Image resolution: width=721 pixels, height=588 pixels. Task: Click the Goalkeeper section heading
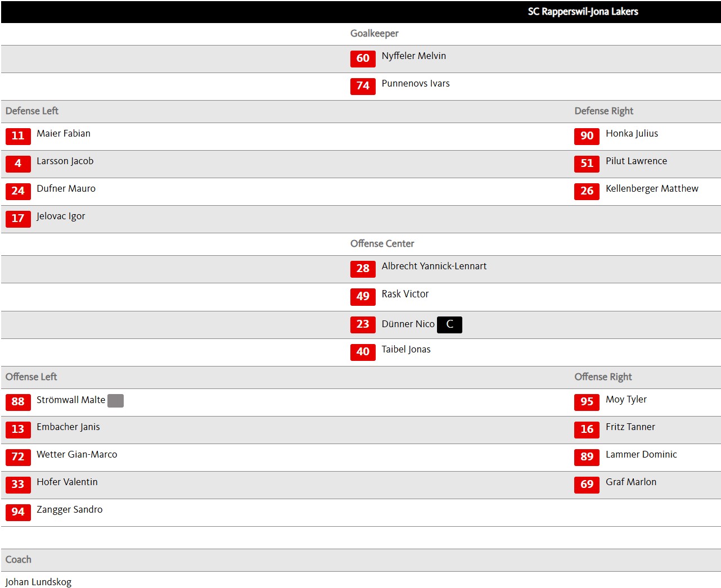[374, 34]
